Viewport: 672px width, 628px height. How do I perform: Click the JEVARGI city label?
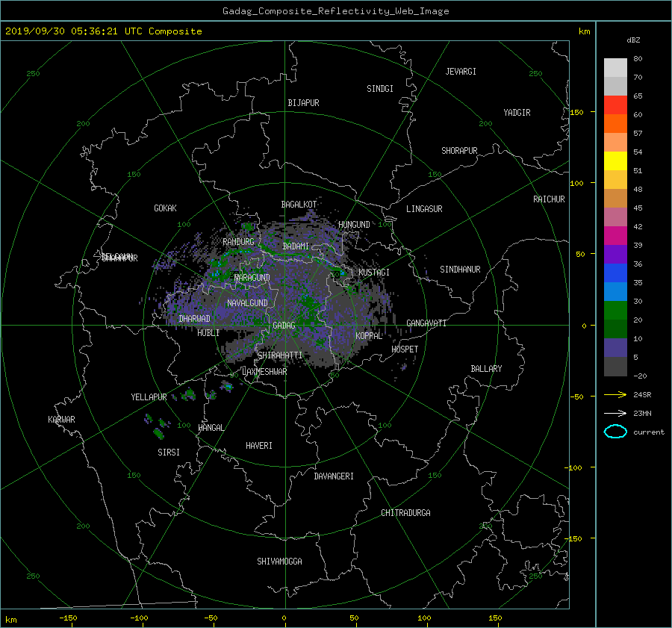click(461, 72)
